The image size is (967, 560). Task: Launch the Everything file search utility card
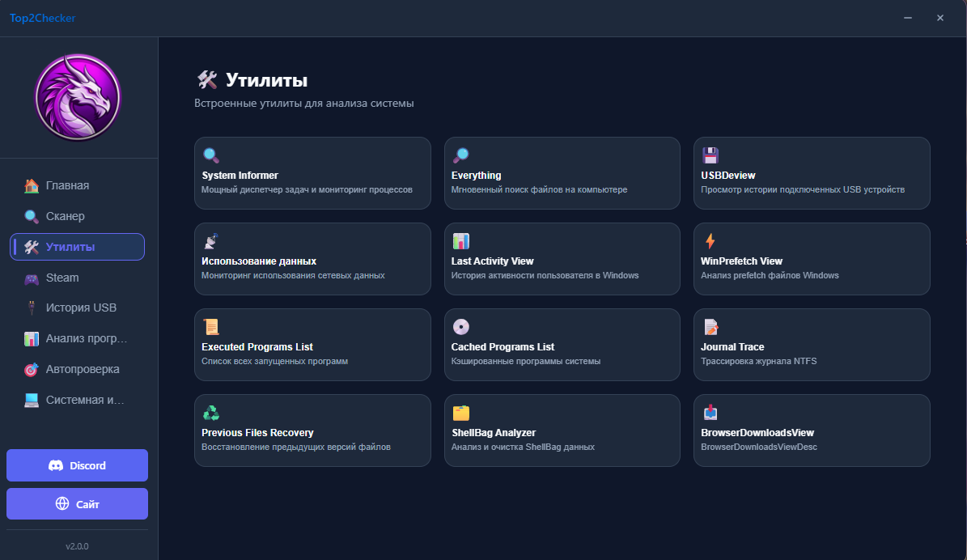(562, 173)
